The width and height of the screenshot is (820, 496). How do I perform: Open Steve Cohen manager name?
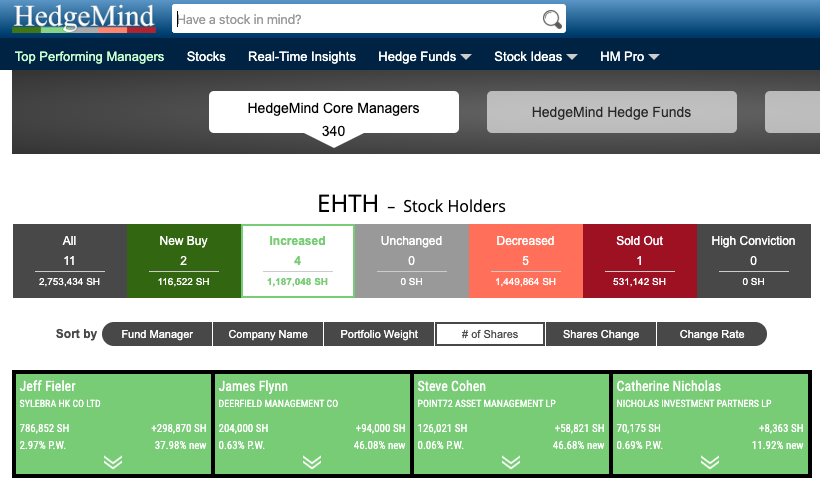pyautogui.click(x=451, y=386)
